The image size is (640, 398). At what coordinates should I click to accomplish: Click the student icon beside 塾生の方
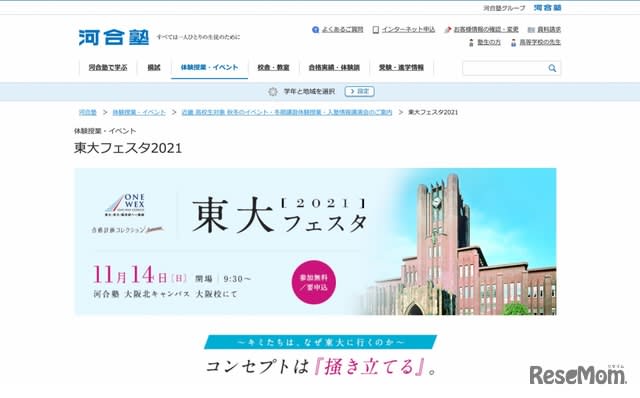(471, 42)
